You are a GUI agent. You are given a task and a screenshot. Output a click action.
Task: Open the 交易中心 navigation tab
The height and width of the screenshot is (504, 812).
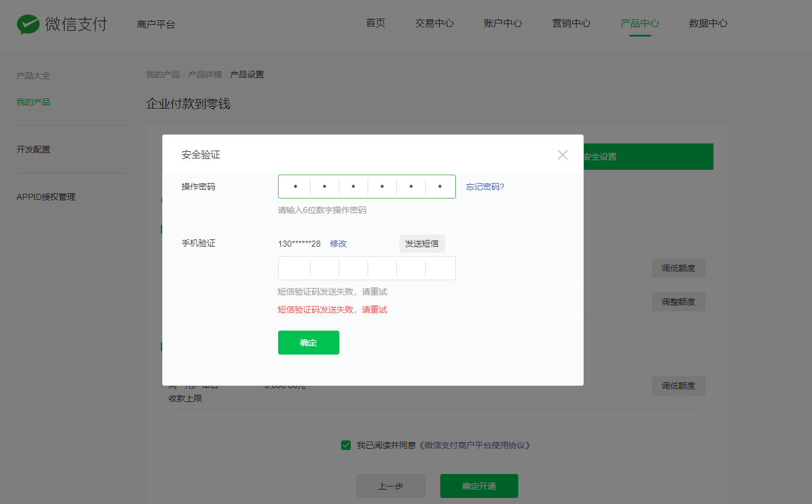(x=434, y=23)
